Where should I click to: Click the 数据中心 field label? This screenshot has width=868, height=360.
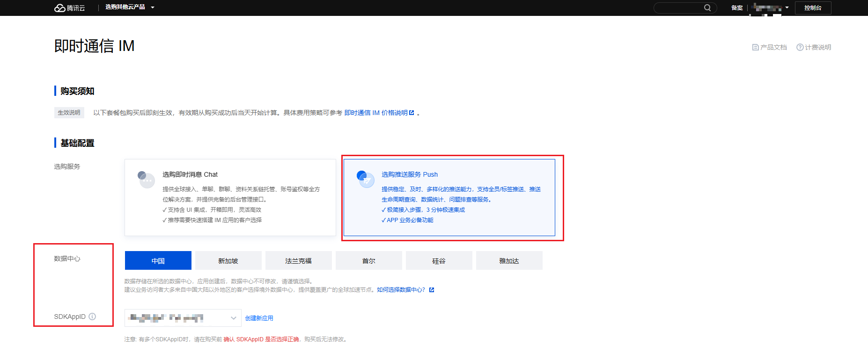click(67, 259)
